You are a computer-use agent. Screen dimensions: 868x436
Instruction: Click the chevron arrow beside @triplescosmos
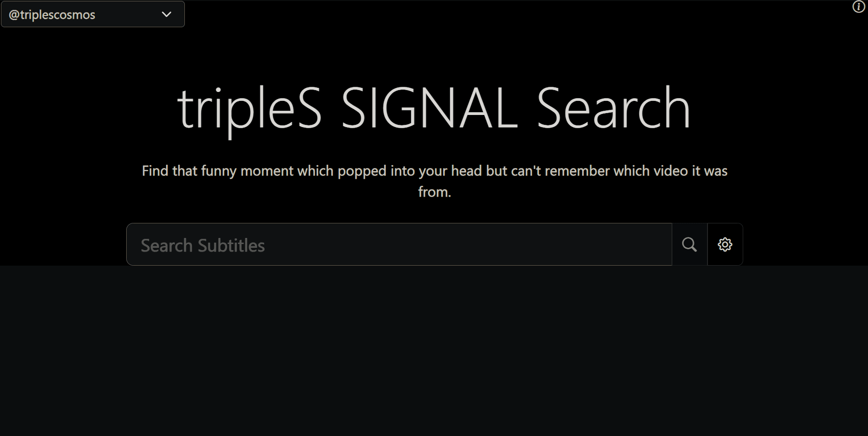click(x=166, y=15)
